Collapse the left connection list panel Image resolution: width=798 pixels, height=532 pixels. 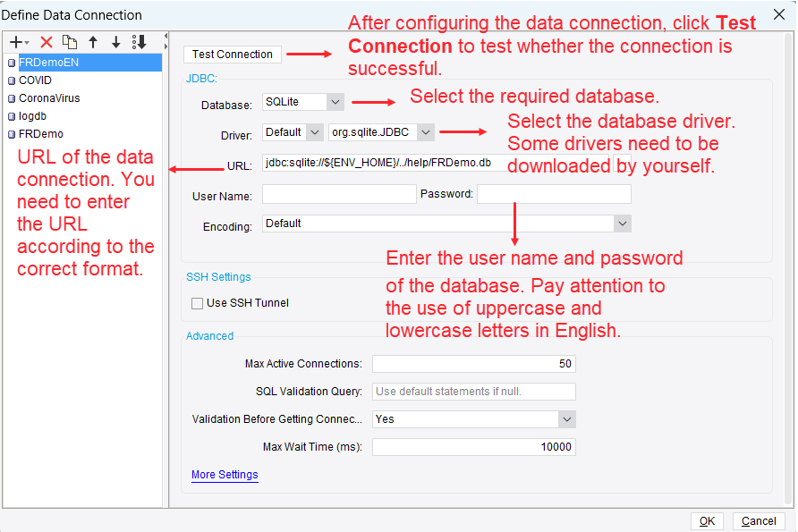166,37
